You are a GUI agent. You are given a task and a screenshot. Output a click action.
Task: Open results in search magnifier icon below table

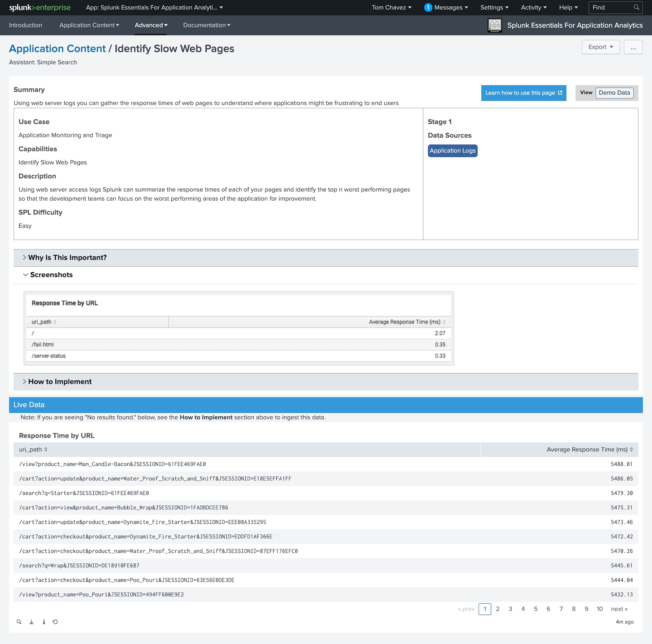[19, 622]
